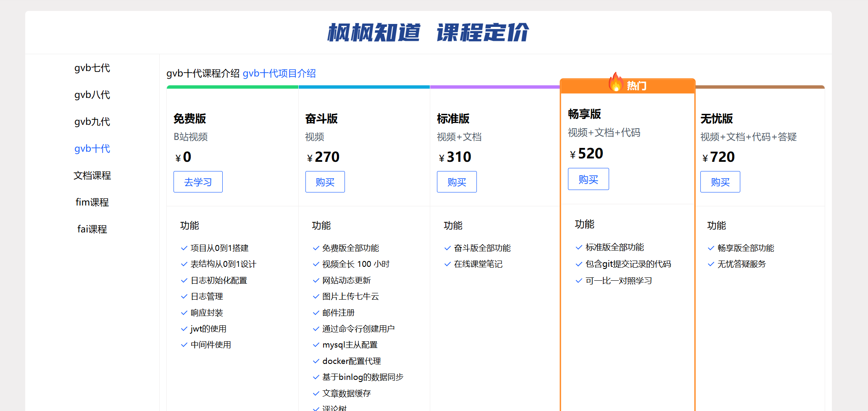This screenshot has height=411, width=868.
Task: Open the 文档课程 sidebar item
Action: [92, 176]
